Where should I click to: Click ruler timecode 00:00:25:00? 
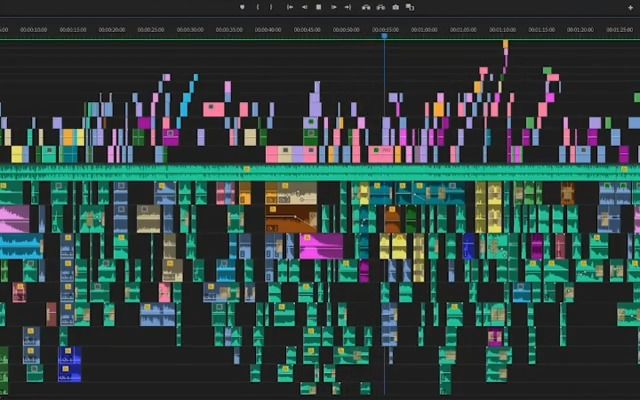(x=151, y=30)
